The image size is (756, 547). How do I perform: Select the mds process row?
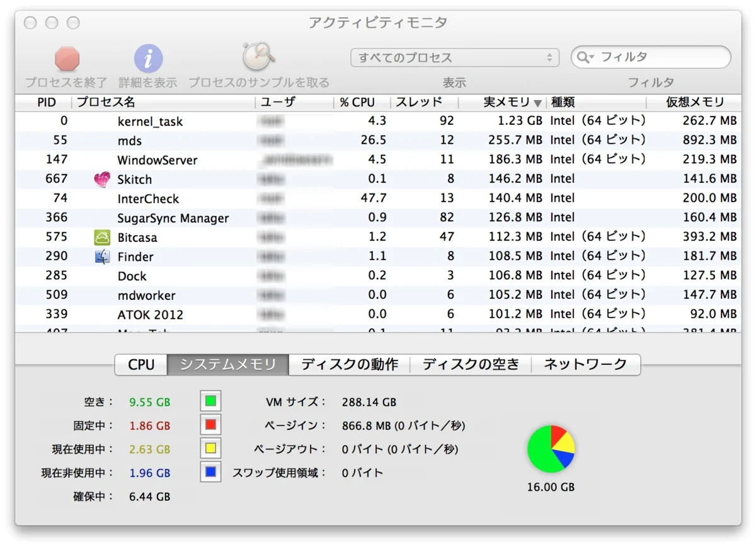(378, 141)
